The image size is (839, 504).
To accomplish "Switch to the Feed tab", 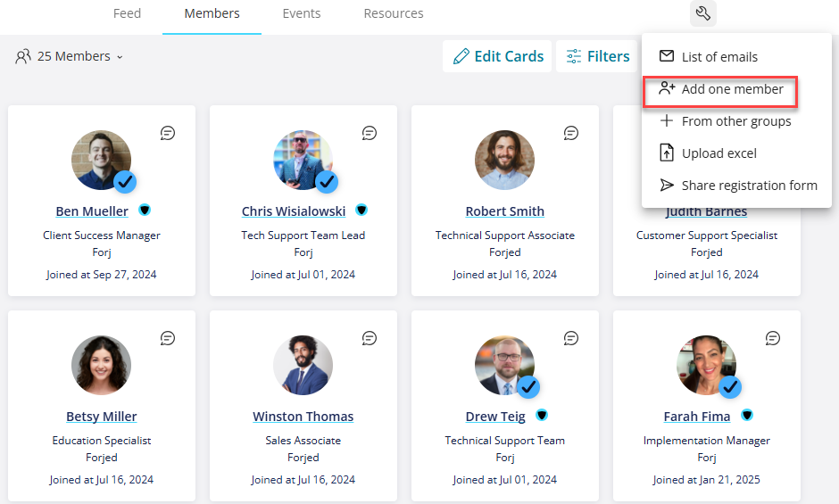I will 127,13.
